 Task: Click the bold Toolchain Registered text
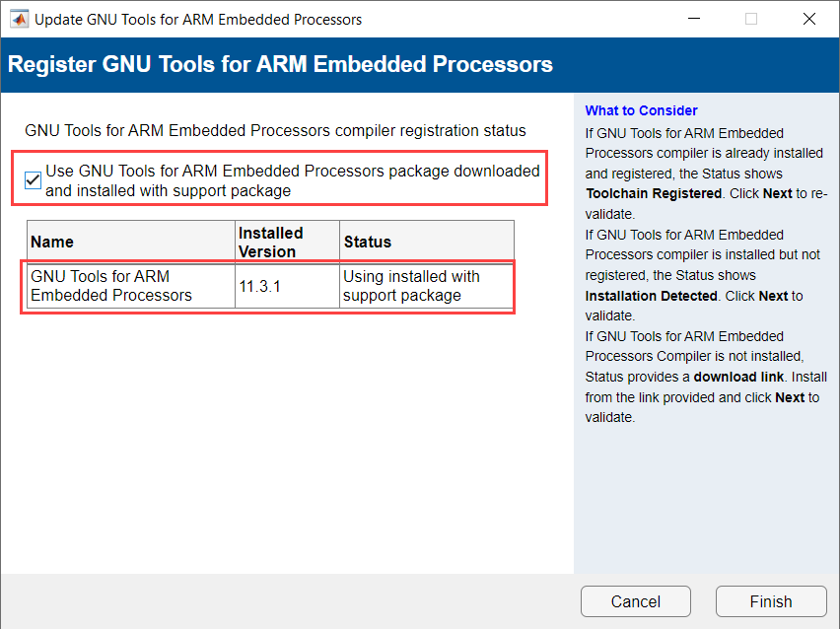(654, 193)
